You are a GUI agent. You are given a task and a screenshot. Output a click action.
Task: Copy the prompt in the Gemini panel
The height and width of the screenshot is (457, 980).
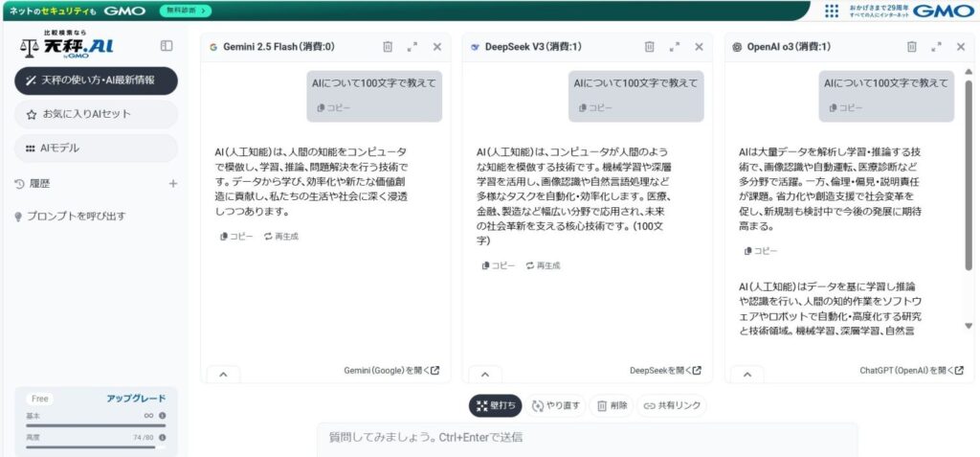[334, 107]
